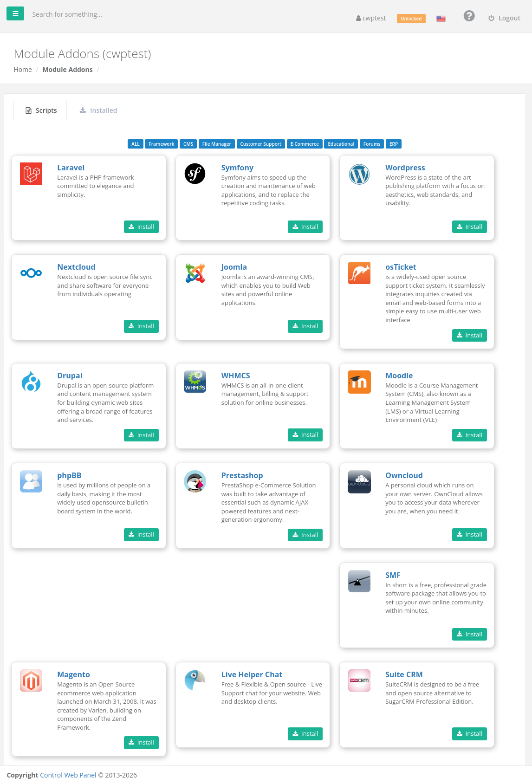Open the Nextcloud title link

tap(76, 267)
